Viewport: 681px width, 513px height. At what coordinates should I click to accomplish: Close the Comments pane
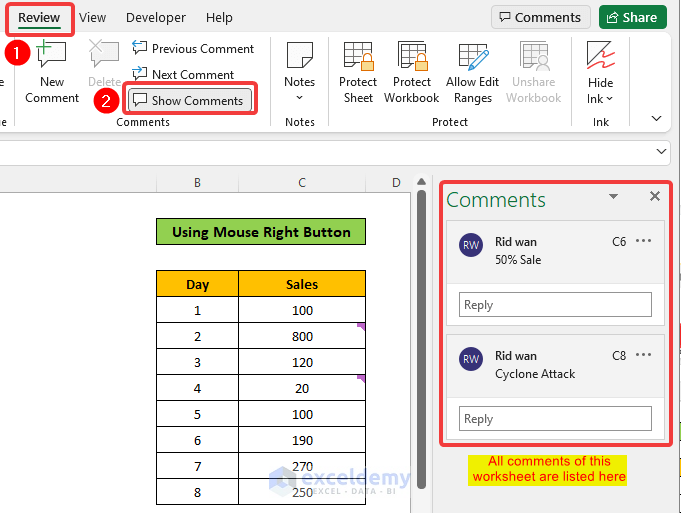pyautogui.click(x=655, y=196)
